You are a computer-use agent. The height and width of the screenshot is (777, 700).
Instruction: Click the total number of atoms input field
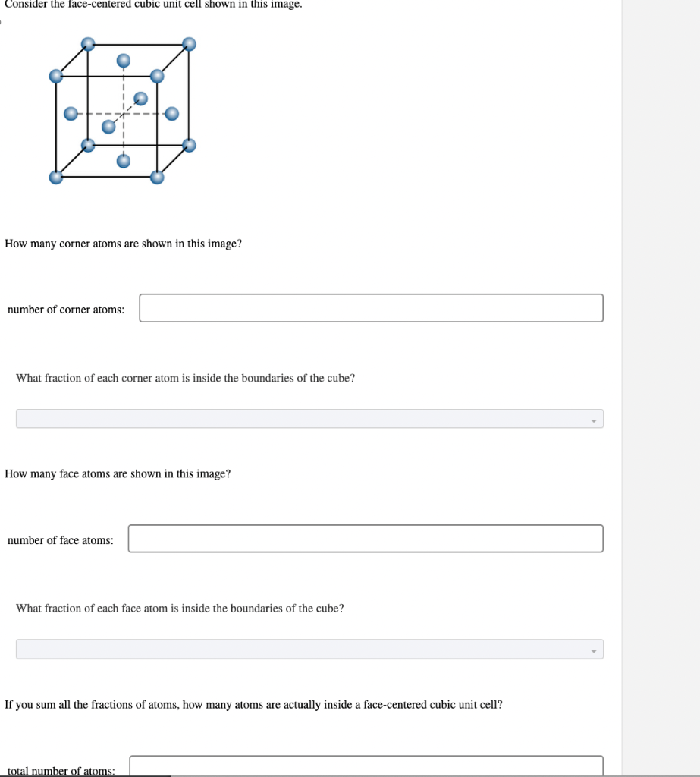(366, 767)
